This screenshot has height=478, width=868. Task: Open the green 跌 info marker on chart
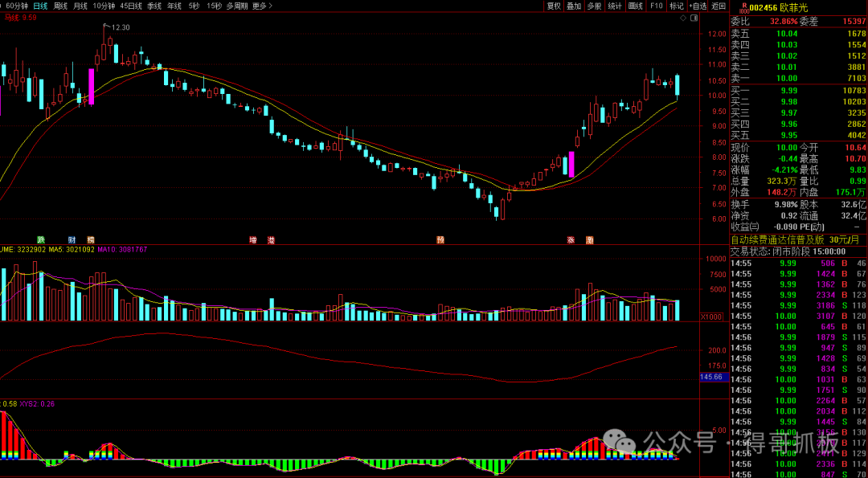pos(40,240)
